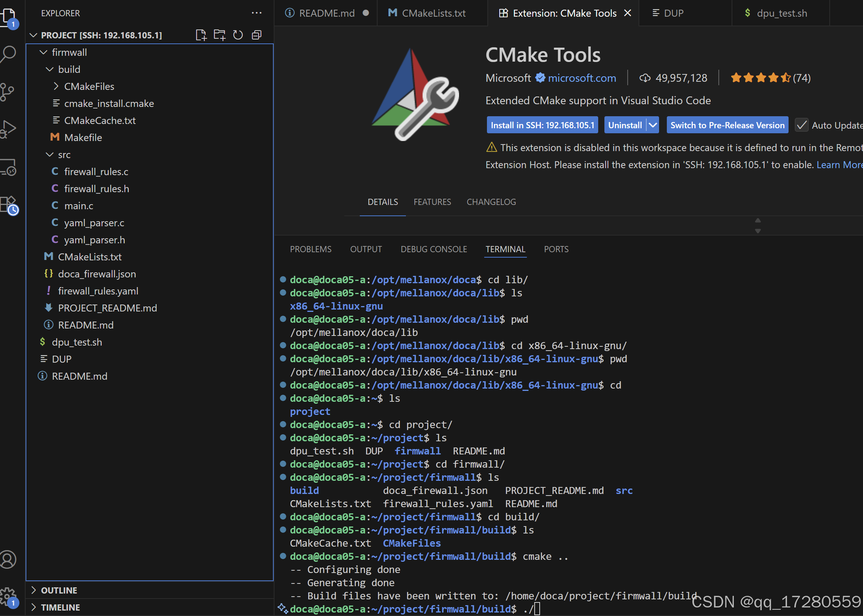Open main.c in the file tree
This screenshot has width=863, height=616.
point(150,206)
